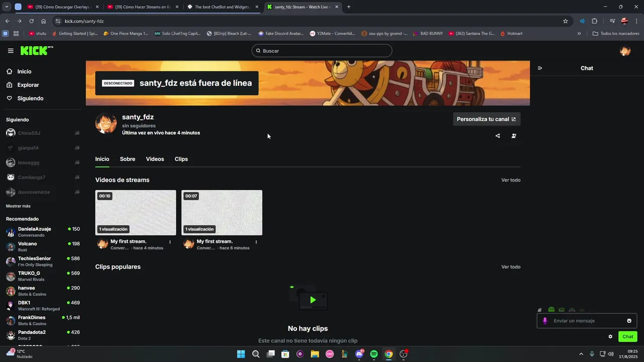Bookmark this page with the star icon
This screenshot has height=362, width=644.
(x=566, y=21)
